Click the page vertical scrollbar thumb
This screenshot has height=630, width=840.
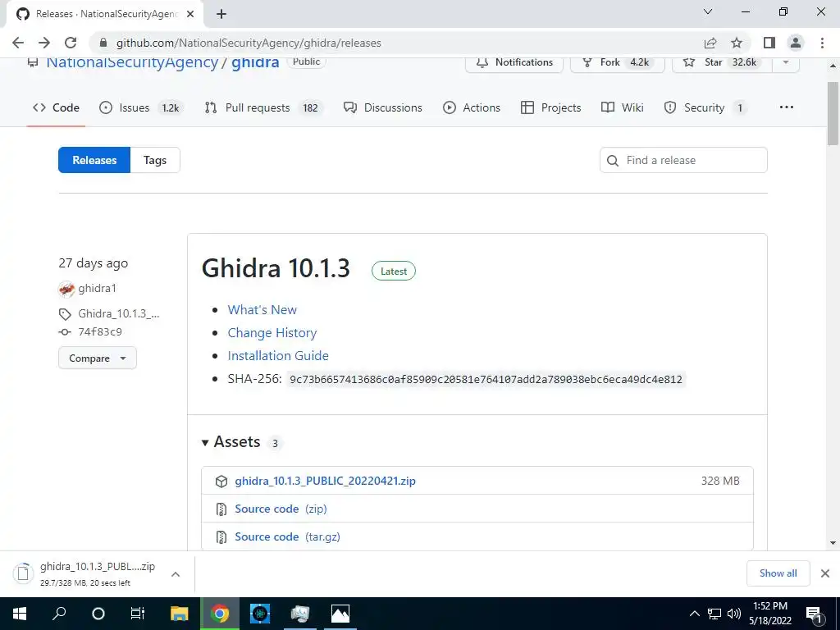[833, 113]
